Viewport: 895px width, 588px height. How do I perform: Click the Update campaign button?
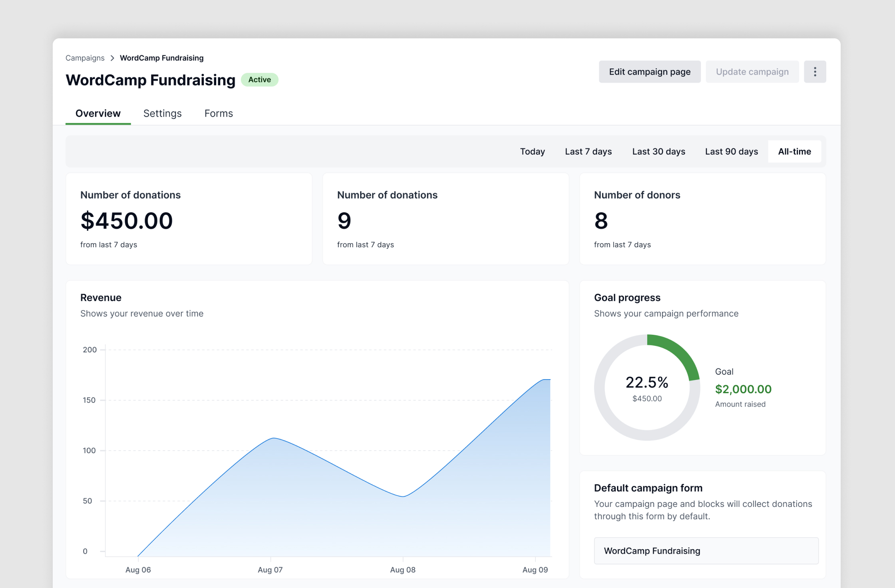(752, 72)
